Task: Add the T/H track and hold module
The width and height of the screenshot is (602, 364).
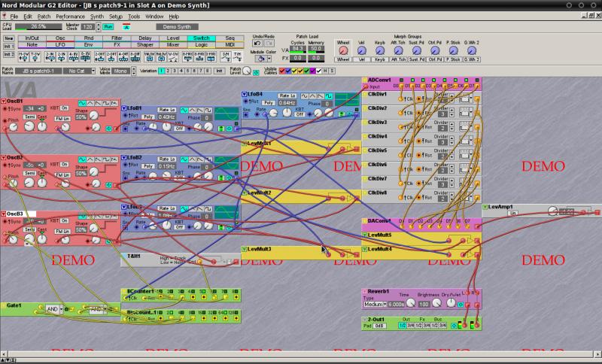Action: [x=238, y=57]
